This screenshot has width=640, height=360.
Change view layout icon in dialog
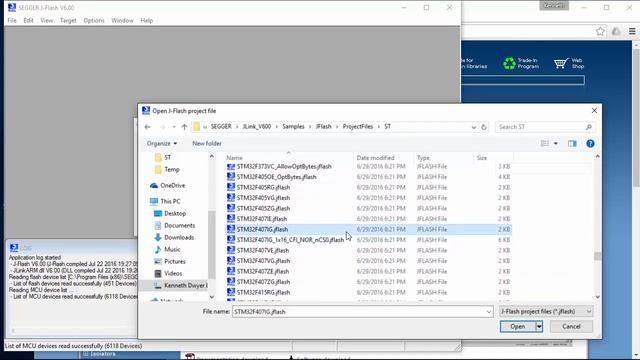pyautogui.click(x=544, y=144)
